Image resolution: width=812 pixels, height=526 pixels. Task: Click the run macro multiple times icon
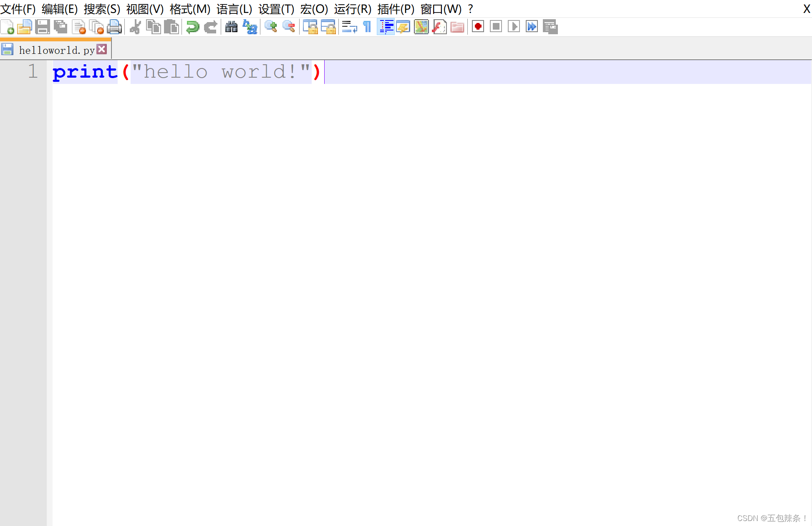(x=532, y=27)
